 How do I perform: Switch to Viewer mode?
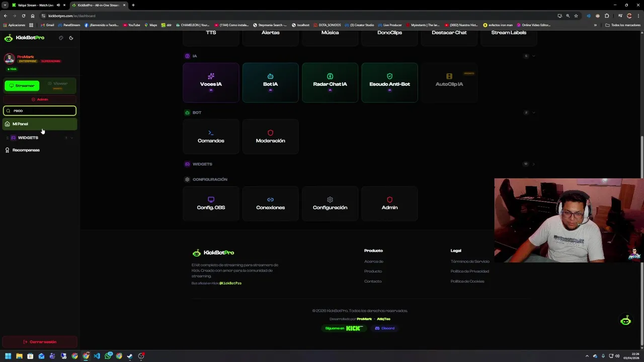click(58, 85)
